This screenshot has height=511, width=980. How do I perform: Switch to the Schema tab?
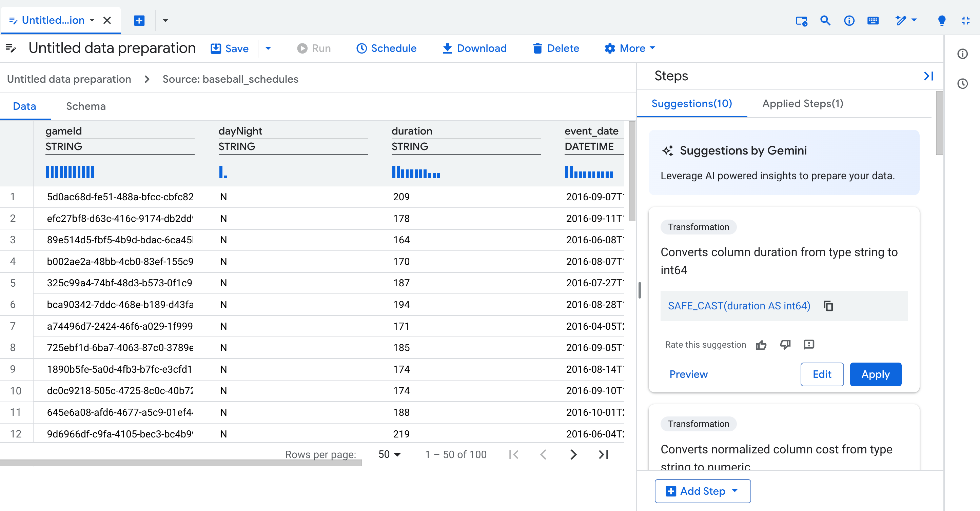(86, 106)
